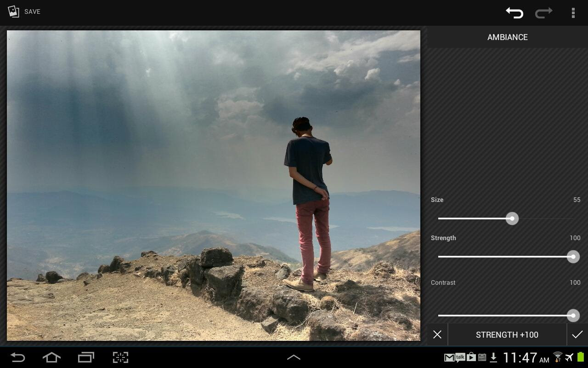This screenshot has width=588, height=368.
Task: Open the STRENGTH +100 parameter selector
Action: [507, 334]
